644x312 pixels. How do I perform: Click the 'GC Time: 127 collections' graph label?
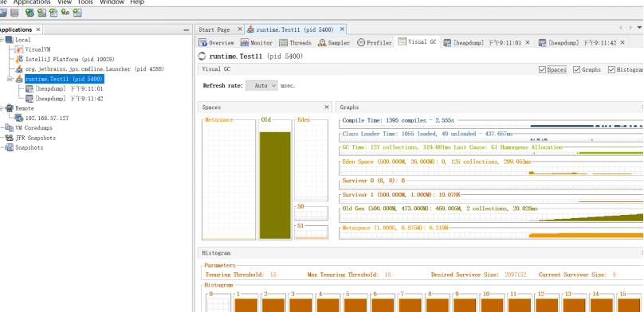tap(452, 147)
